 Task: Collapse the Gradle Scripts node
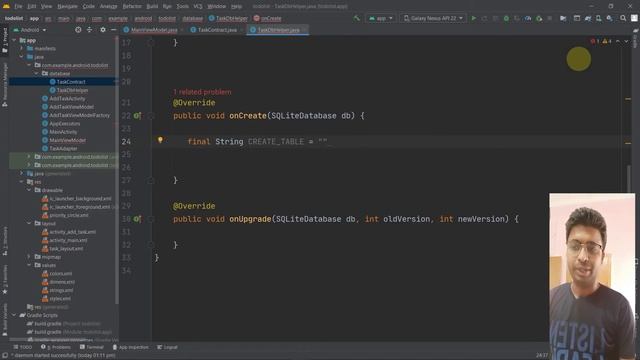point(14,315)
